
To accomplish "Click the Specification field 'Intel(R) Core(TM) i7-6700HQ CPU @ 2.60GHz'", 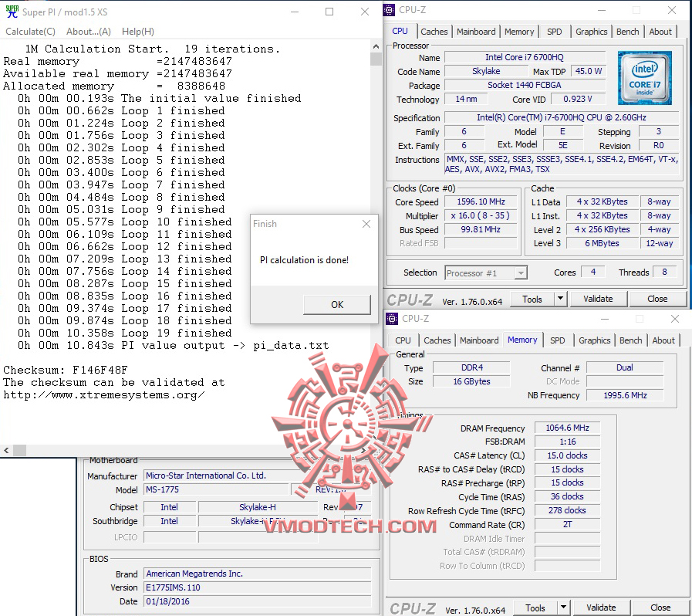I will [x=562, y=117].
